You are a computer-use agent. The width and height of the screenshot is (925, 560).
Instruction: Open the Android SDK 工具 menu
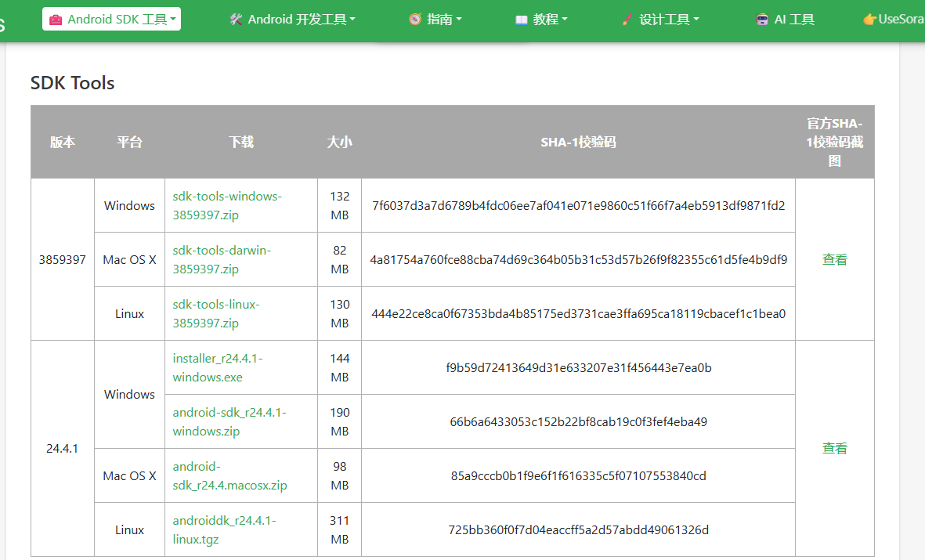pyautogui.click(x=111, y=19)
